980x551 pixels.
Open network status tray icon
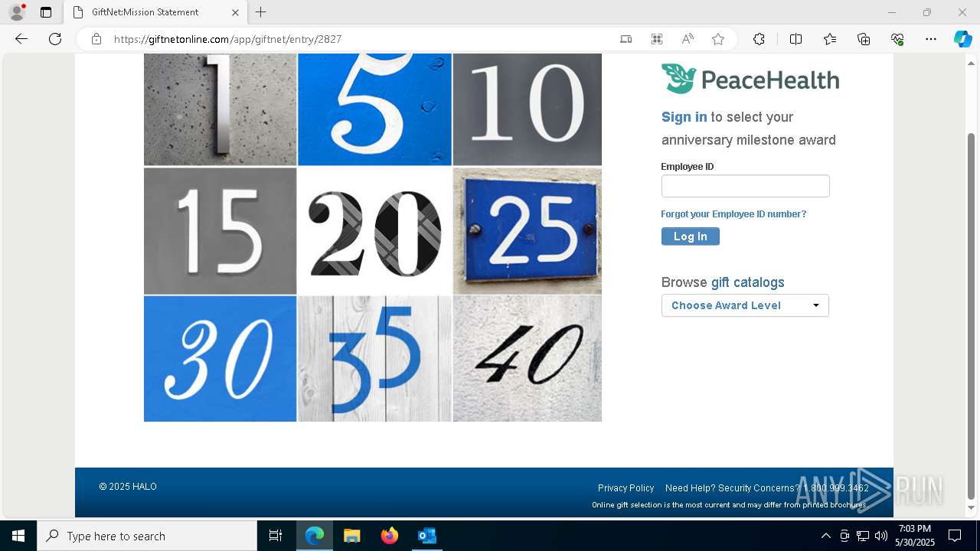[863, 536]
